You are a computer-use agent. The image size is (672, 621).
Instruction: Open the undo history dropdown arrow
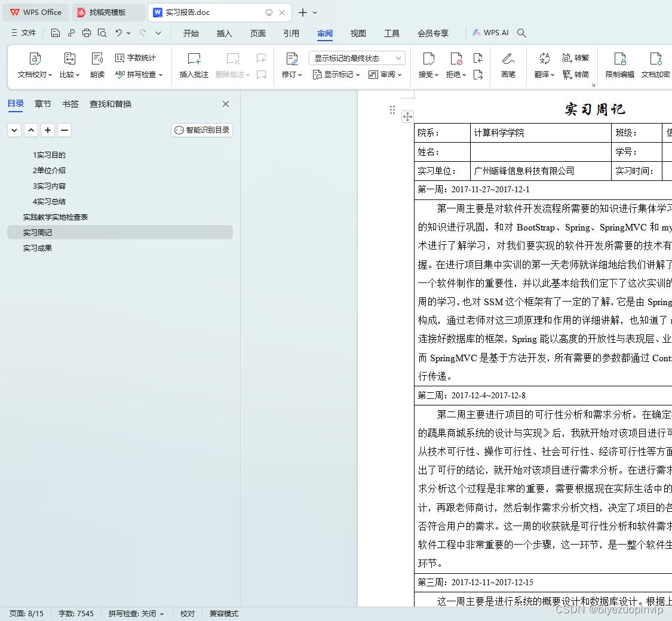128,33
